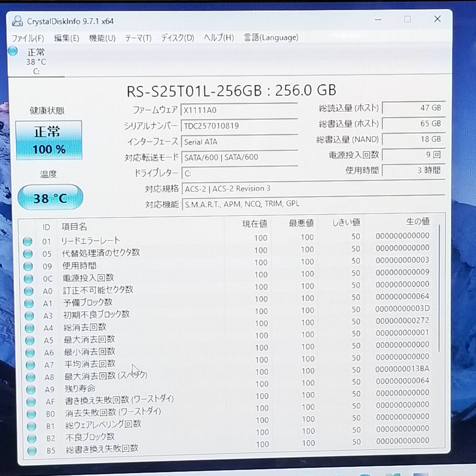
Task: Click the SMART attribute list scrollbar
Action: coord(440,288)
